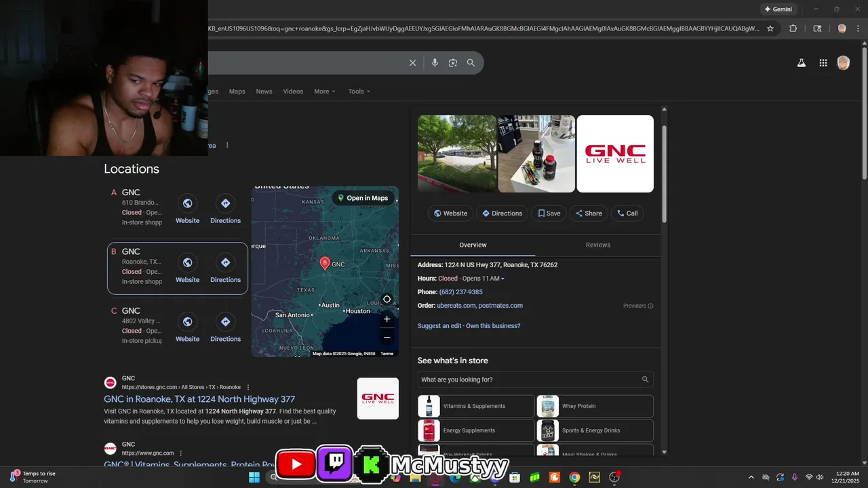Click the What are you looking for? field
The image size is (868, 488).
pos(535,380)
